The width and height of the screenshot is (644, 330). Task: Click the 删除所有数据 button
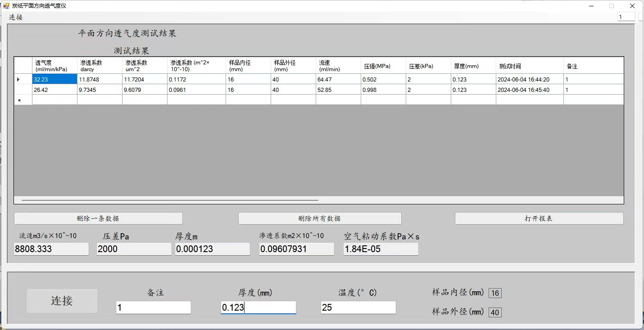coord(319,218)
